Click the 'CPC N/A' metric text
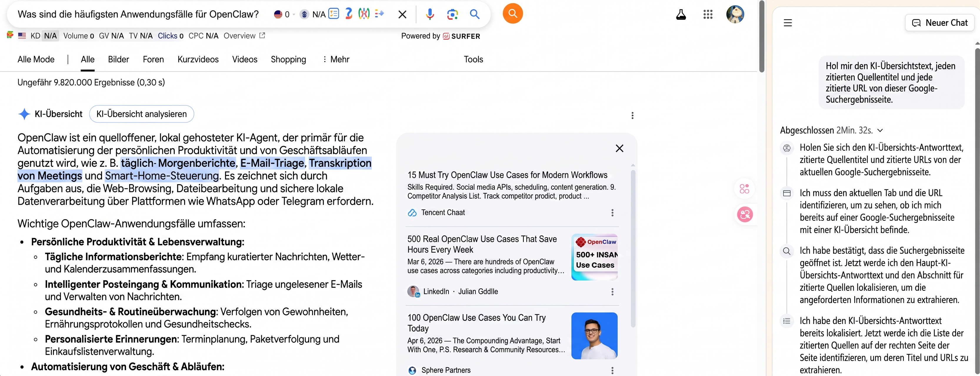The width and height of the screenshot is (980, 376). pyautogui.click(x=204, y=36)
